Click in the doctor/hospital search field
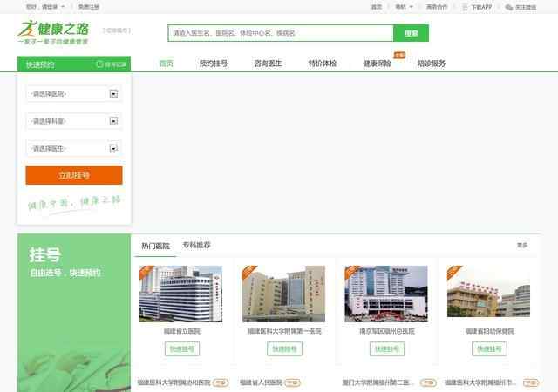The width and height of the screenshot is (558, 392). coord(279,33)
